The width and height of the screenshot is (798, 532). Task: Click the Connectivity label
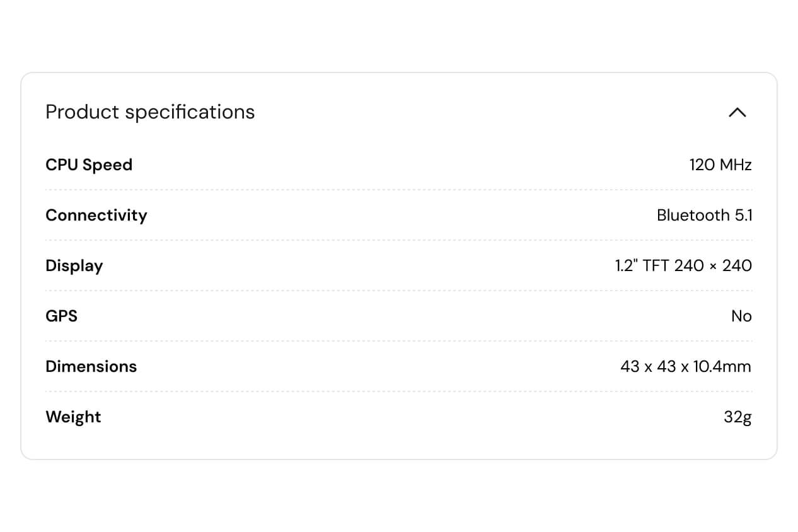coord(96,216)
